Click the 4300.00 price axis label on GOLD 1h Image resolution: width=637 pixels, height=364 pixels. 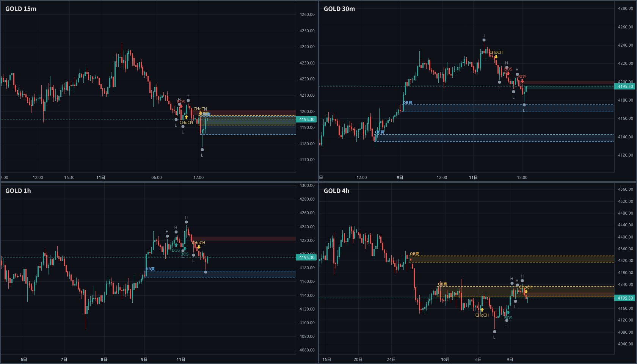click(x=307, y=185)
